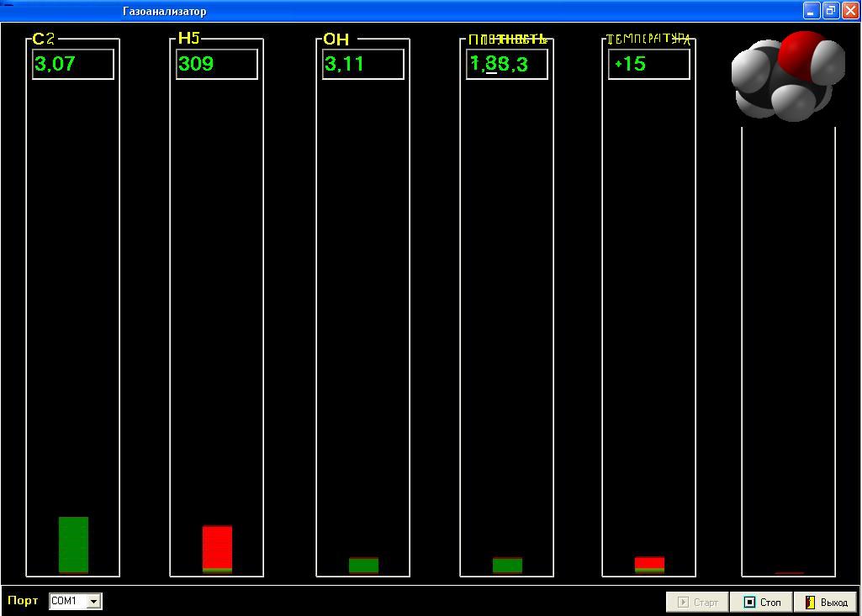
Task: Click the ethanol molecule model image
Action: click(788, 76)
